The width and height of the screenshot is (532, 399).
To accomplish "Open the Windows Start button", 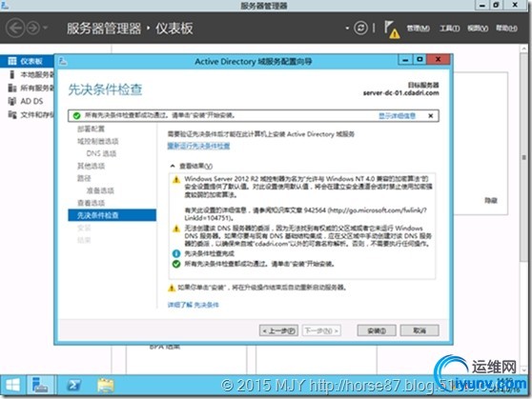I will 12,386.
